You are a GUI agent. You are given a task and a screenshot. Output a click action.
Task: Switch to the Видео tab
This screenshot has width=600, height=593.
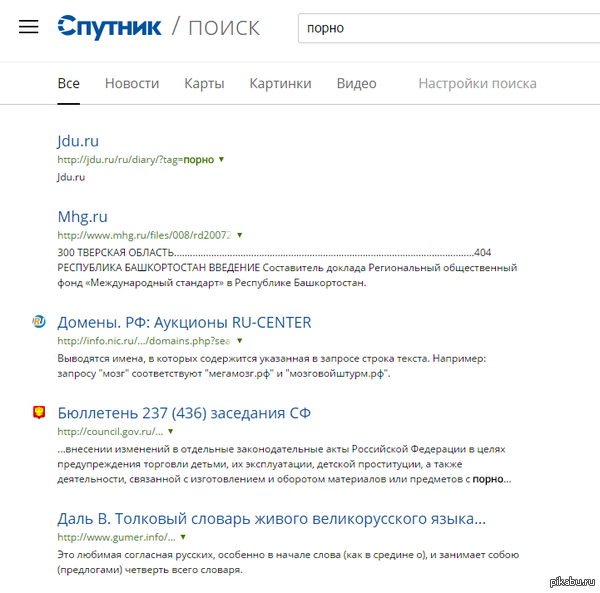[357, 83]
